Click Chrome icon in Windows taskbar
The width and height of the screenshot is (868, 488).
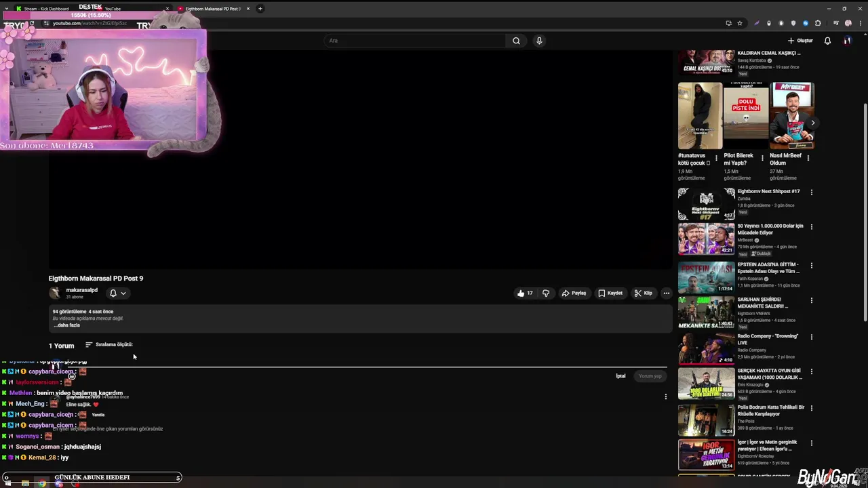coord(42,483)
